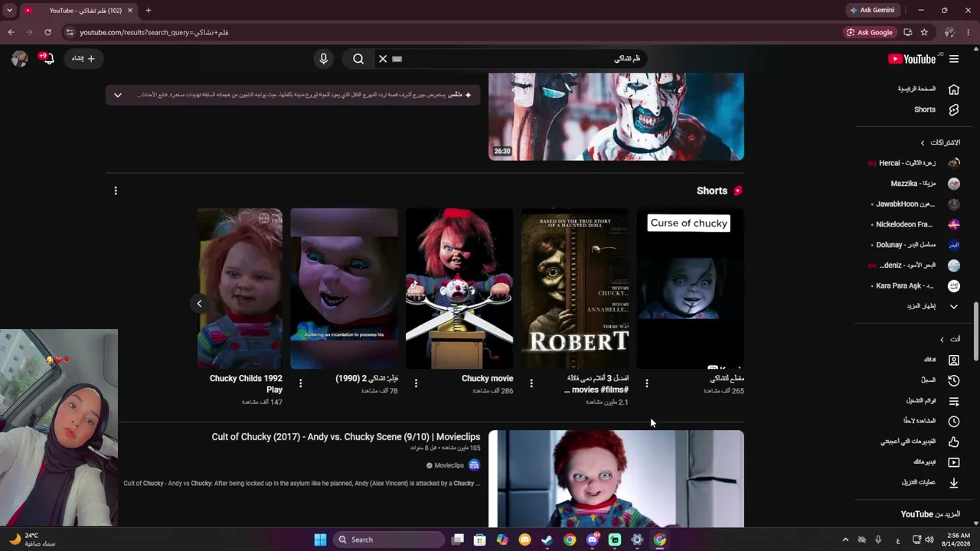Open Shorts shelf options menu
980x551 pixels.
[116, 191]
